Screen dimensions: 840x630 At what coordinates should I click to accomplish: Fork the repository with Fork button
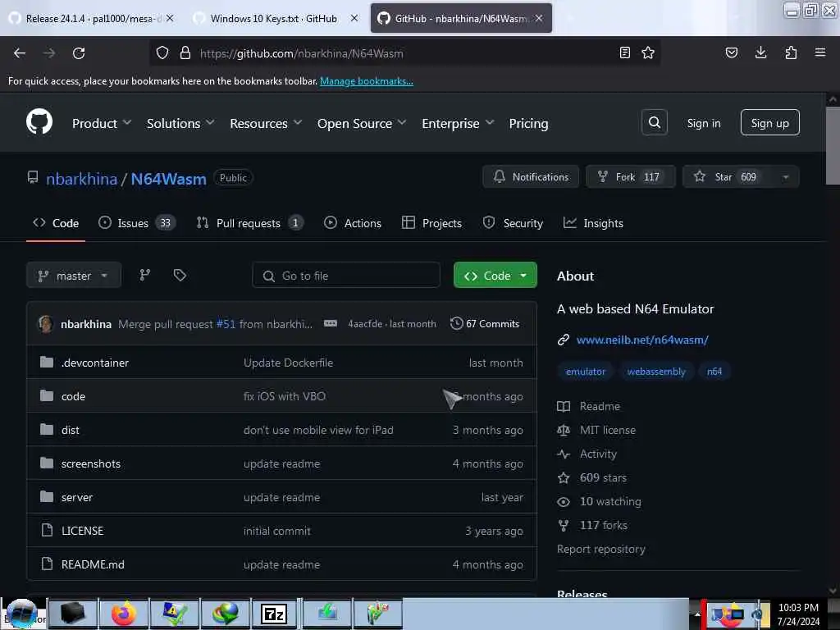click(631, 177)
